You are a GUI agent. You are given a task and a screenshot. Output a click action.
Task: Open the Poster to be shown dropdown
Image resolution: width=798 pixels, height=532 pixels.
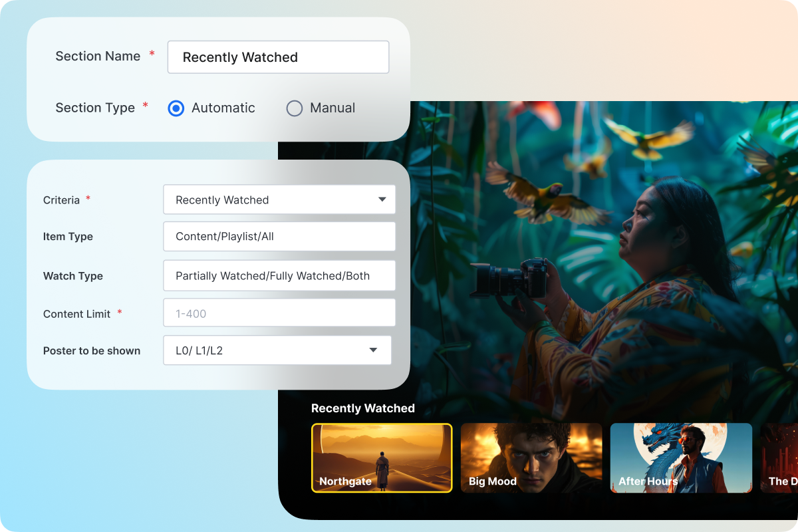click(277, 350)
